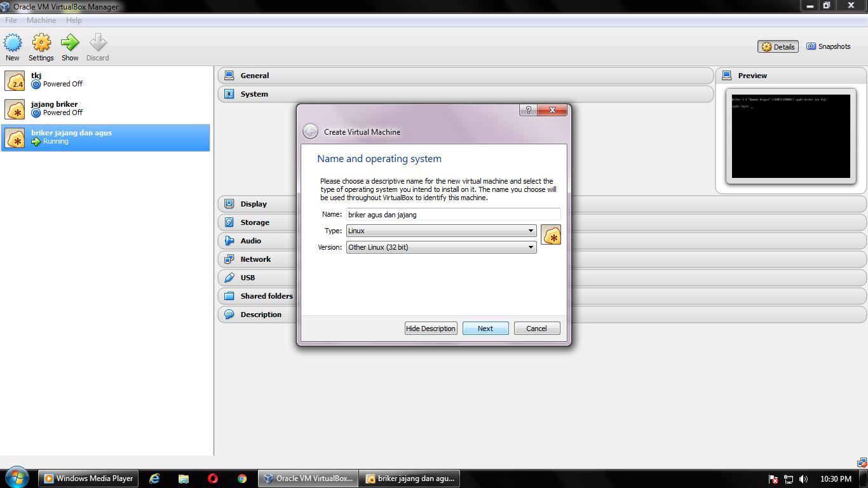Click the OS type icon beside Type dropdown

(x=551, y=234)
